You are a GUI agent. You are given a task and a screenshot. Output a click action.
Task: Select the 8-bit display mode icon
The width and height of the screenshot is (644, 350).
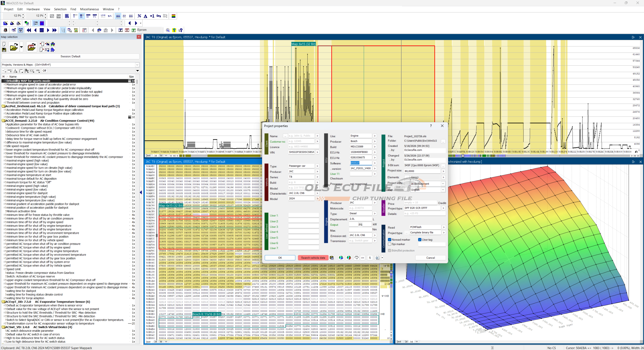click(75, 16)
